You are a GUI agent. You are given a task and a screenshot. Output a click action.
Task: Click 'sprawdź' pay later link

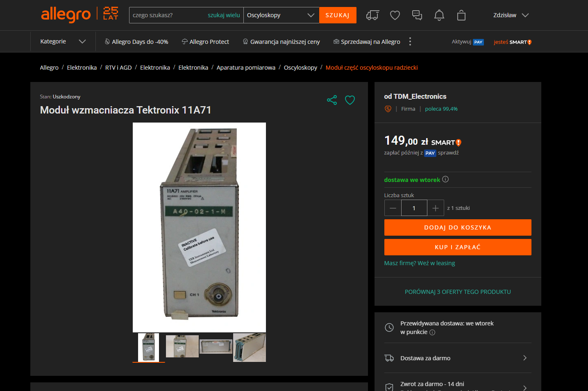coord(448,152)
